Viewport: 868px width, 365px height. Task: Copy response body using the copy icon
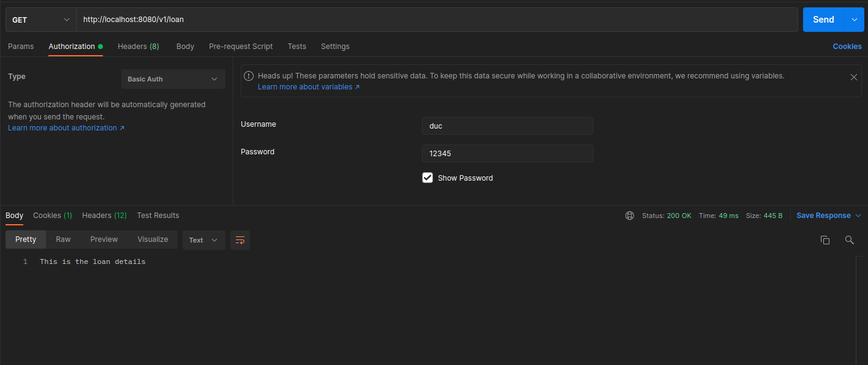(x=825, y=240)
